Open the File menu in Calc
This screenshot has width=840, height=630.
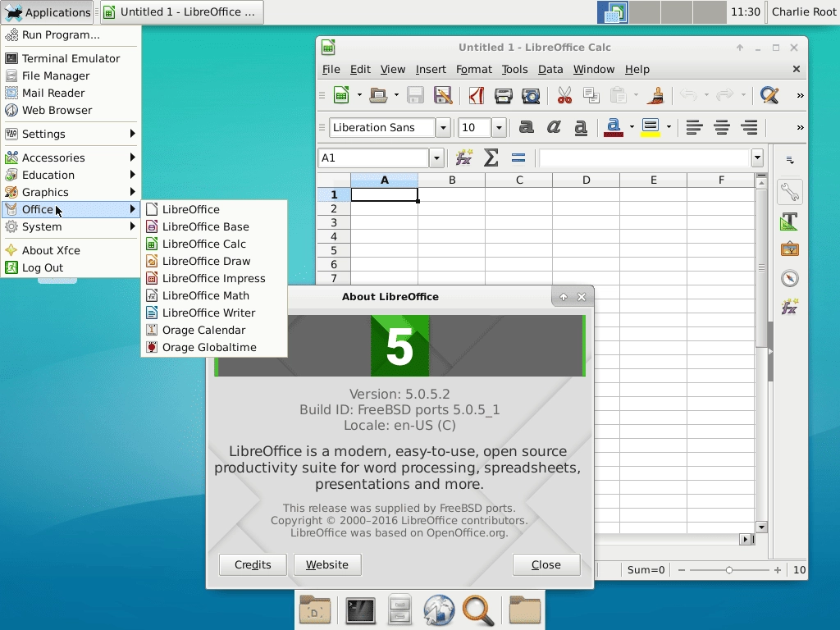pos(331,69)
